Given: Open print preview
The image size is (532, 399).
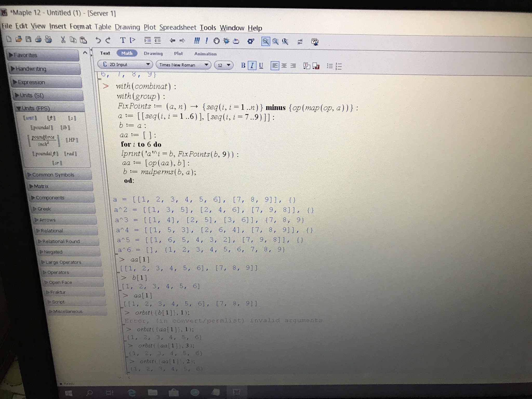Looking at the screenshot, I should [48, 39].
